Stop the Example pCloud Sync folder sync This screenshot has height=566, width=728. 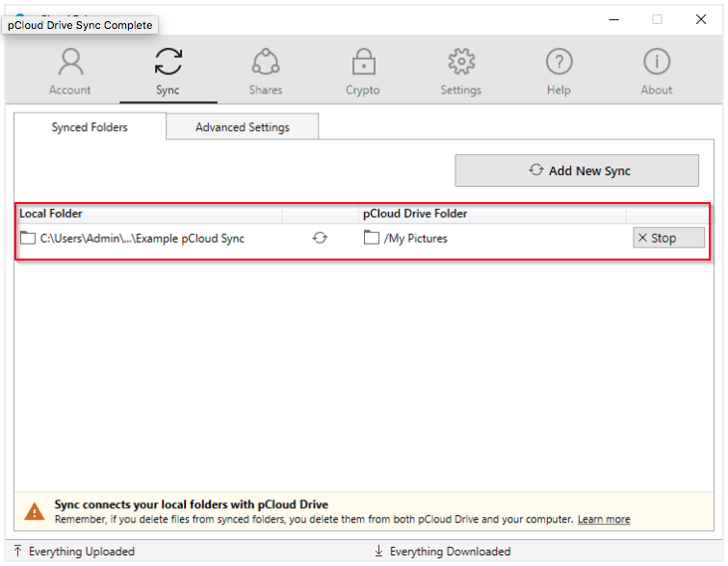click(668, 238)
